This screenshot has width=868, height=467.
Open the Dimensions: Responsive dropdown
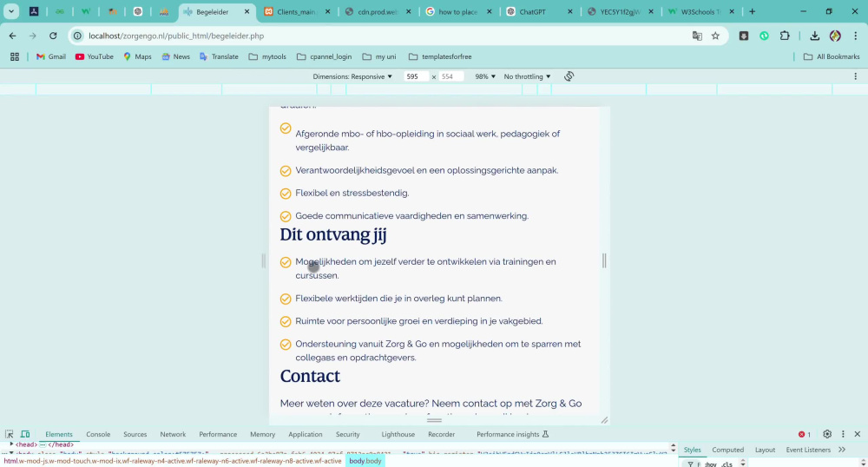pos(352,76)
